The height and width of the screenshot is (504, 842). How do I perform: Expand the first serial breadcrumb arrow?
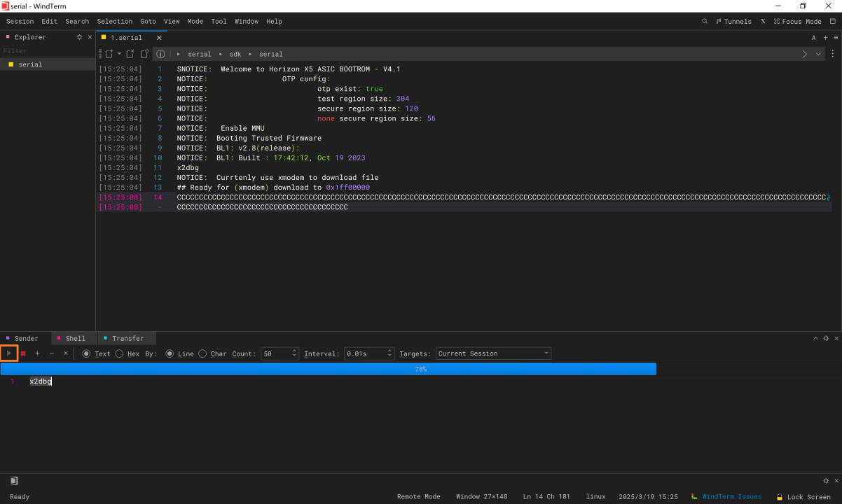[179, 54]
